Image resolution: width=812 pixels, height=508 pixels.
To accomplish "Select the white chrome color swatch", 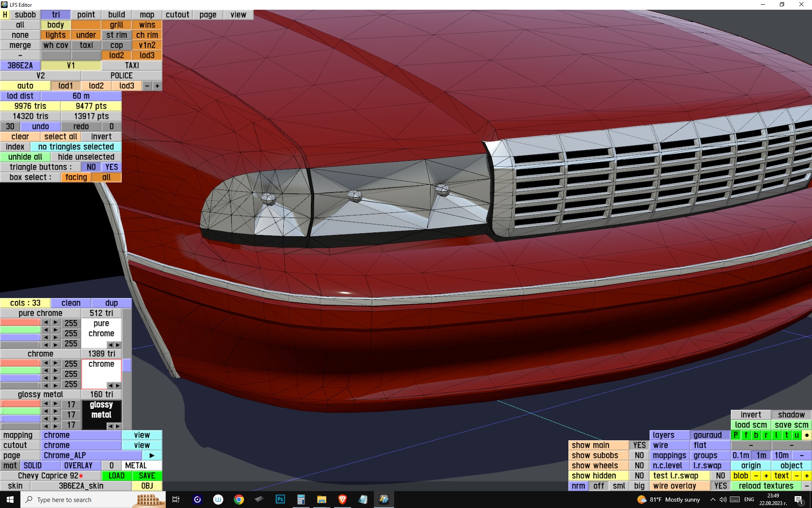I will tap(101, 373).
